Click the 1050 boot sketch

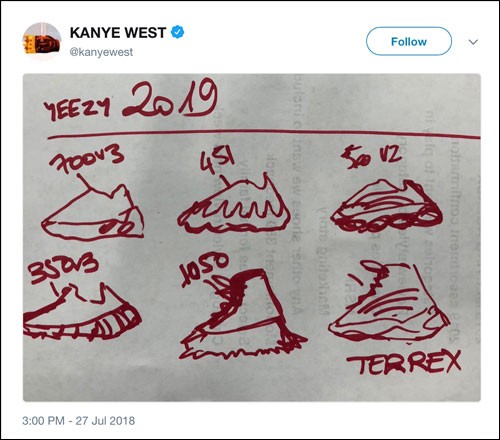click(242, 315)
